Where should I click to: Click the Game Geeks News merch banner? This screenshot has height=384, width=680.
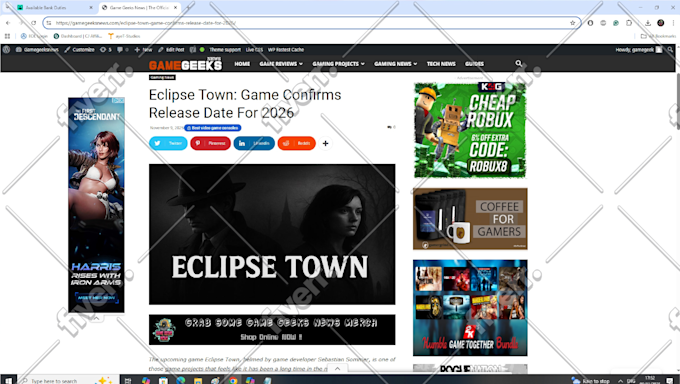coord(272,330)
